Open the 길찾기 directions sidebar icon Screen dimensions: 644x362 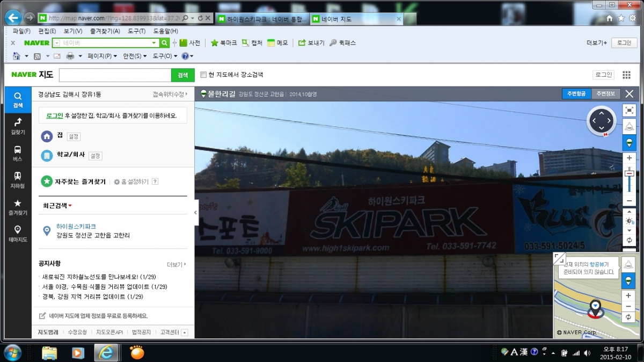point(18,126)
